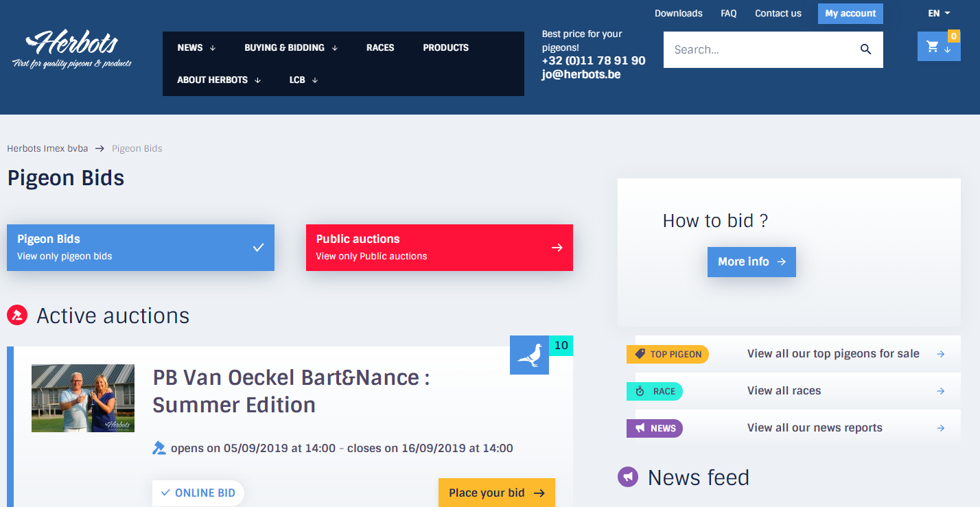Click the blue gavel icon next to opening dates
The image size is (980, 507).
(x=159, y=448)
